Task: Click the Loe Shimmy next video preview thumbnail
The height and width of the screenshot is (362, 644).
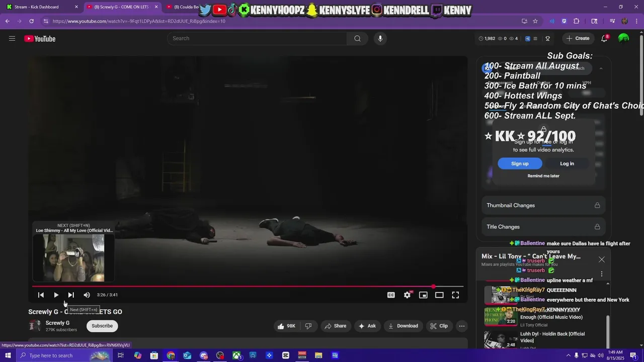Action: [73, 257]
